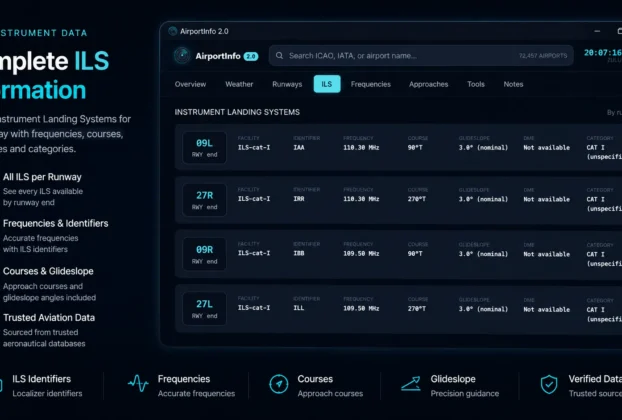
Task: Click DME Not available in 09R row
Action: (546, 254)
